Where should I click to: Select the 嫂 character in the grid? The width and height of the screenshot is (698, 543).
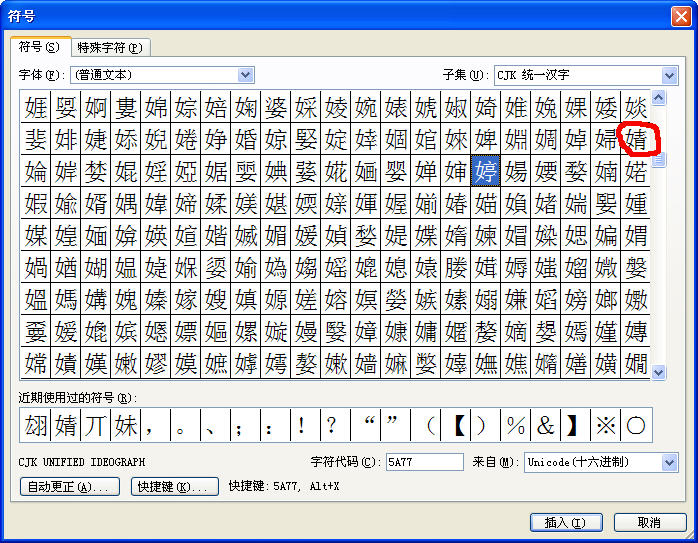click(216, 299)
